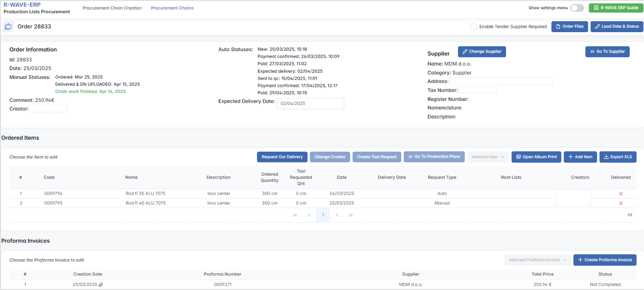Toggle the Show settings menu switch
644x290 pixels.
pyautogui.click(x=577, y=8)
